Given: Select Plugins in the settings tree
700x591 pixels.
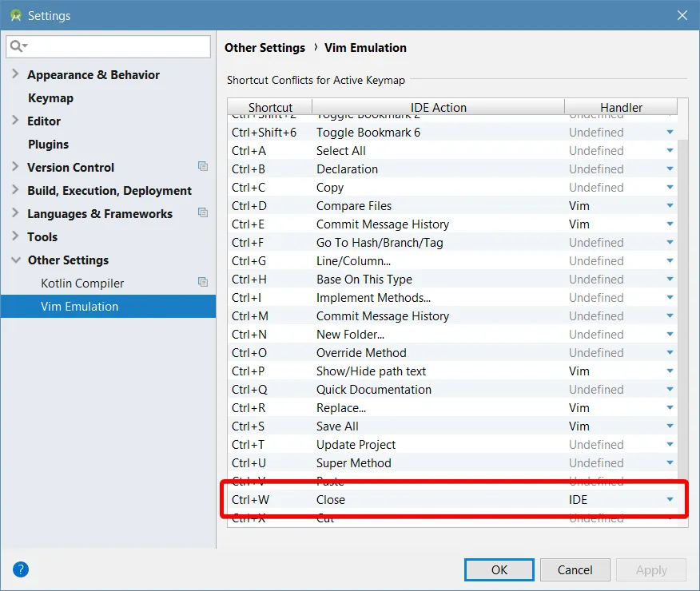Looking at the screenshot, I should coord(48,145).
